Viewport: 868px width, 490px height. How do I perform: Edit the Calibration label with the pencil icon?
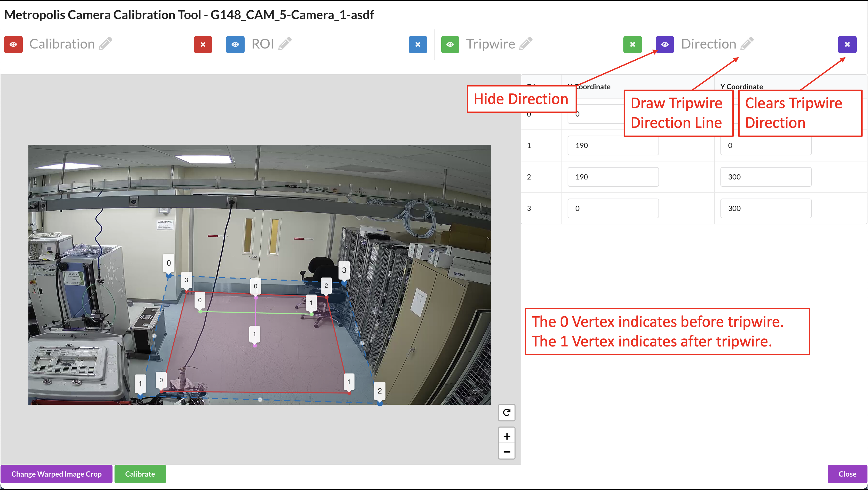[105, 43]
